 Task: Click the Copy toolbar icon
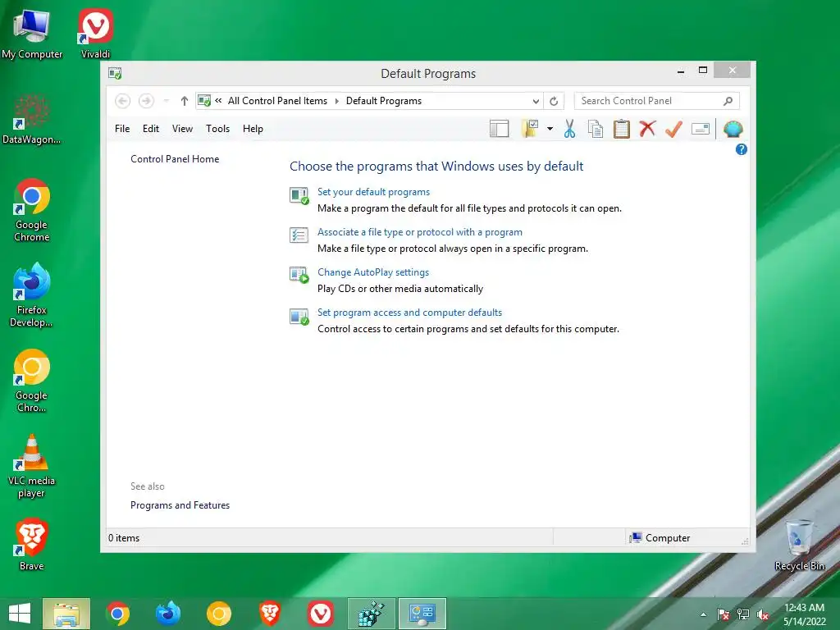[x=596, y=129]
